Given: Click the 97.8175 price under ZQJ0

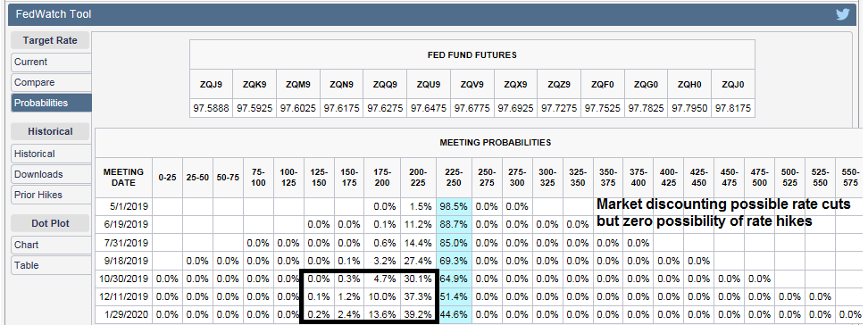Looking at the screenshot, I should (x=733, y=109).
